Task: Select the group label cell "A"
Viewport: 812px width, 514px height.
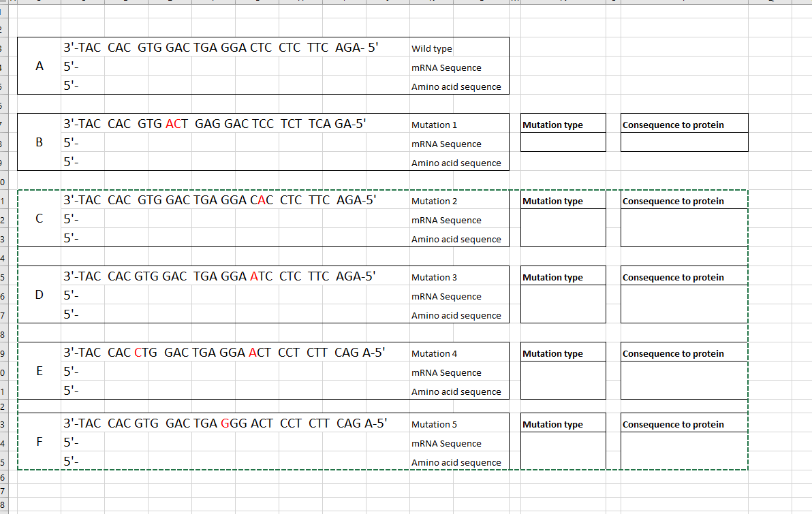Action: click(39, 66)
